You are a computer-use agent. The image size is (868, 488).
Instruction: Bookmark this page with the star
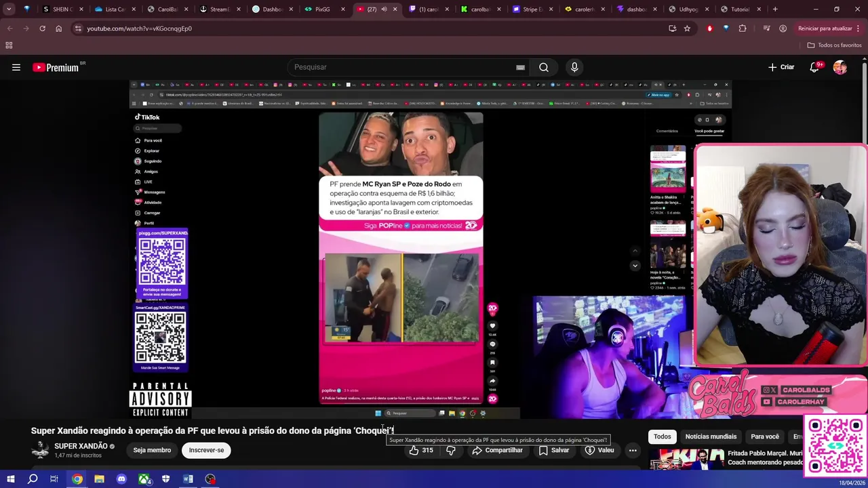click(687, 28)
